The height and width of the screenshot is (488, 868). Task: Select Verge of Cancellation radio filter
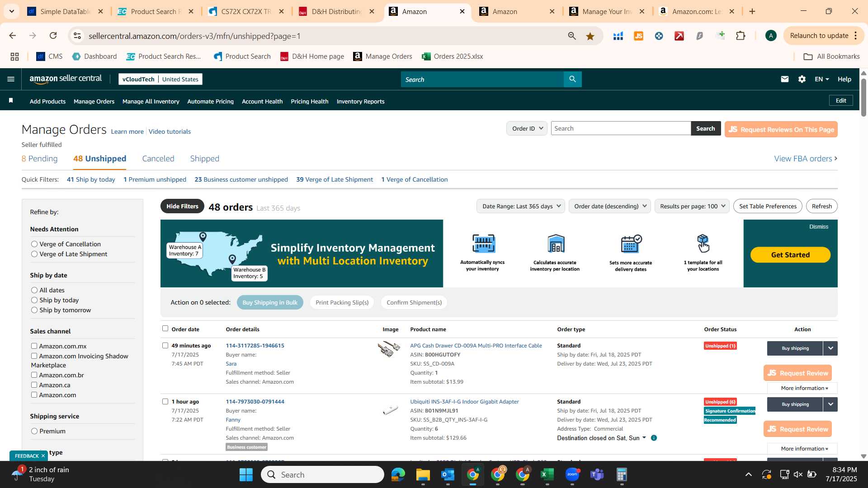click(34, 244)
